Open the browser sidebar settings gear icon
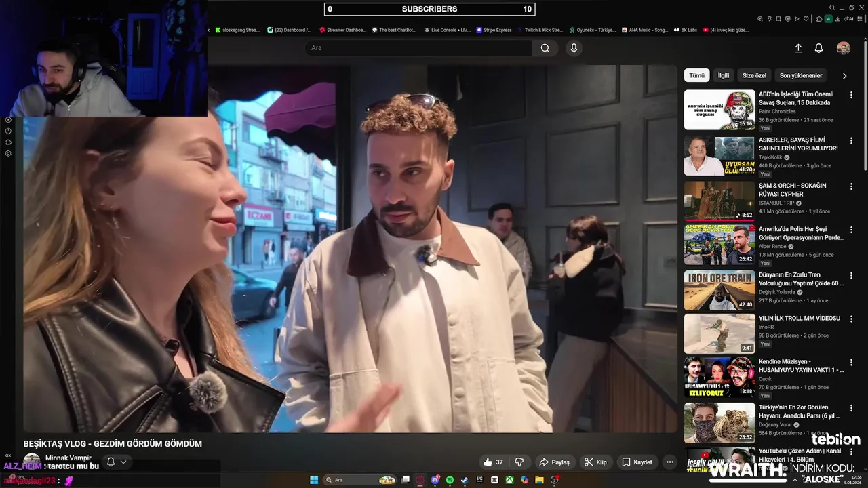868x488 pixels. click(8, 153)
